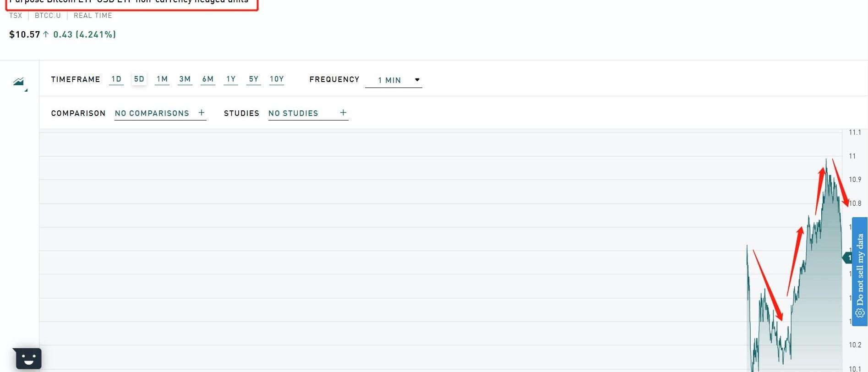Click the current price marker on the y-axis
Viewport: 868px width, 372px height.
pyautogui.click(x=847, y=258)
